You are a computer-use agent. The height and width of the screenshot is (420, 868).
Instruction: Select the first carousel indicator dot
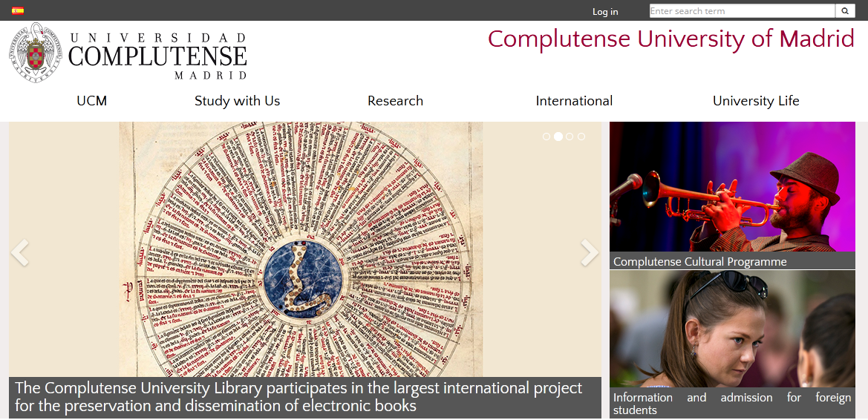pyautogui.click(x=546, y=136)
